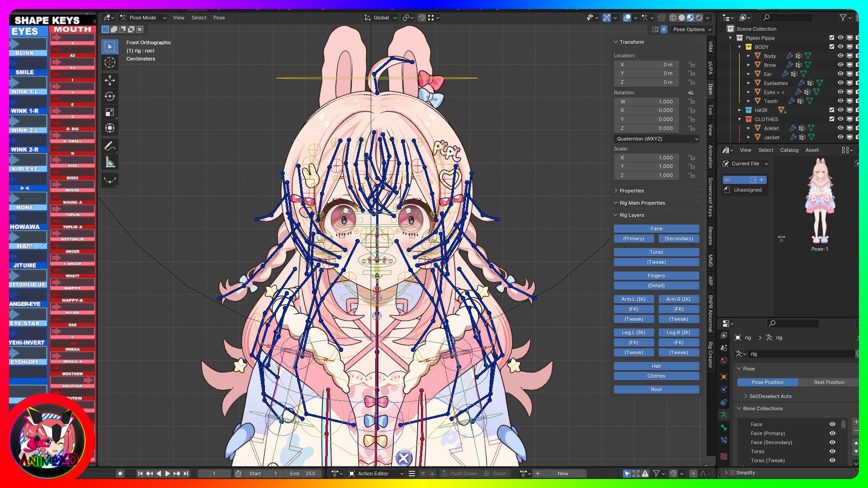Choose the Move tool in viewport toolbar
Screen dimensions: 868x488
pos(110,80)
